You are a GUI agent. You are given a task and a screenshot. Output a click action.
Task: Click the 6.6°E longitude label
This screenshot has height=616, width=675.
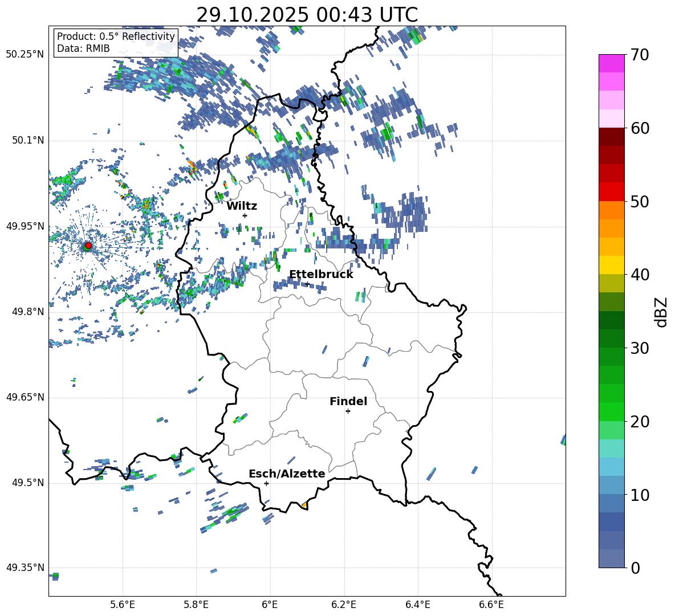[491, 605]
